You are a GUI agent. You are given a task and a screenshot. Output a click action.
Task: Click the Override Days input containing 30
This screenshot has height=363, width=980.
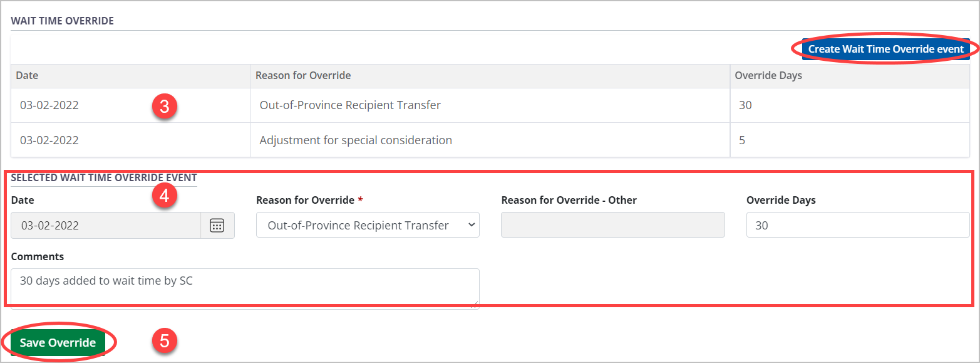click(x=857, y=226)
